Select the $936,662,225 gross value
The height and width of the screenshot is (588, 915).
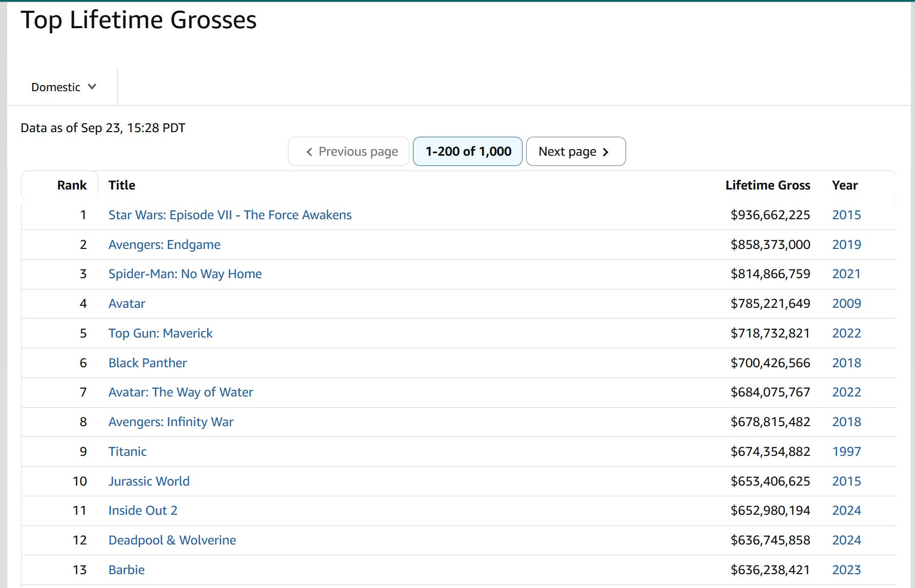click(x=770, y=215)
